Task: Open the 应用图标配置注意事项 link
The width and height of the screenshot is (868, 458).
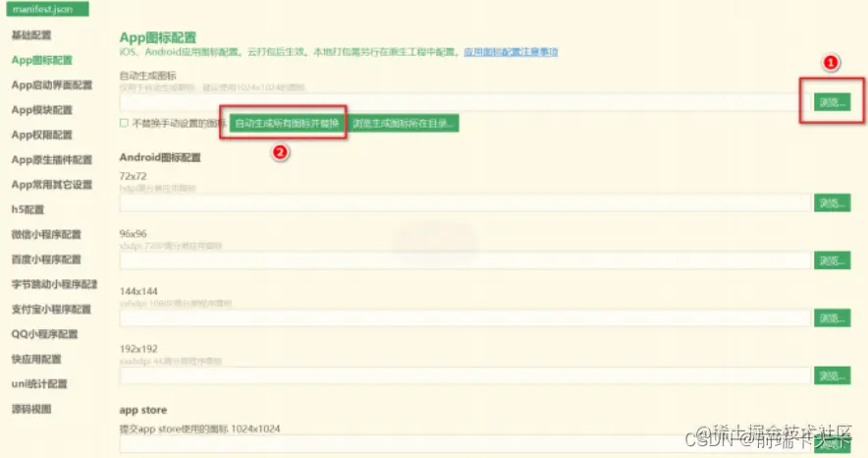Action: coord(511,52)
